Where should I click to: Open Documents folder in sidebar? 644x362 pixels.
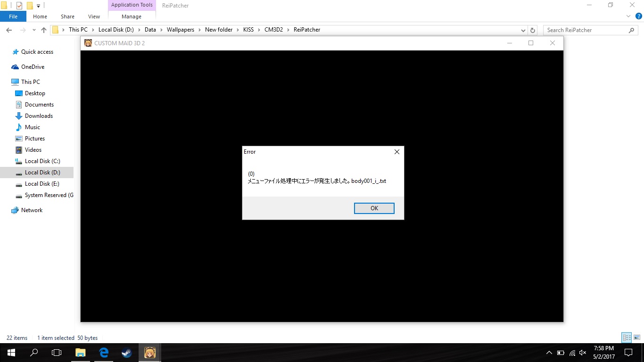pyautogui.click(x=39, y=105)
